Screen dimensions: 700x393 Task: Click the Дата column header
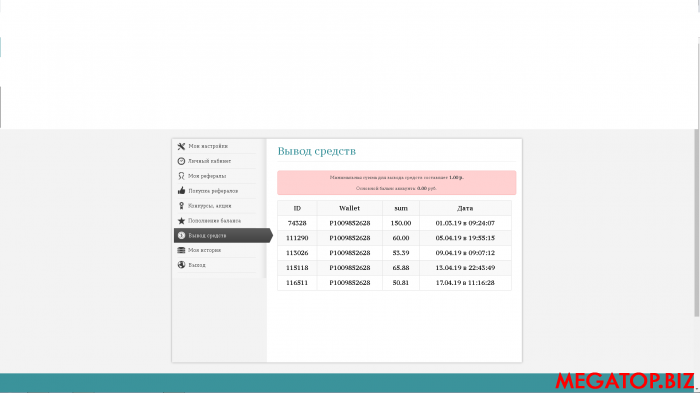465,208
